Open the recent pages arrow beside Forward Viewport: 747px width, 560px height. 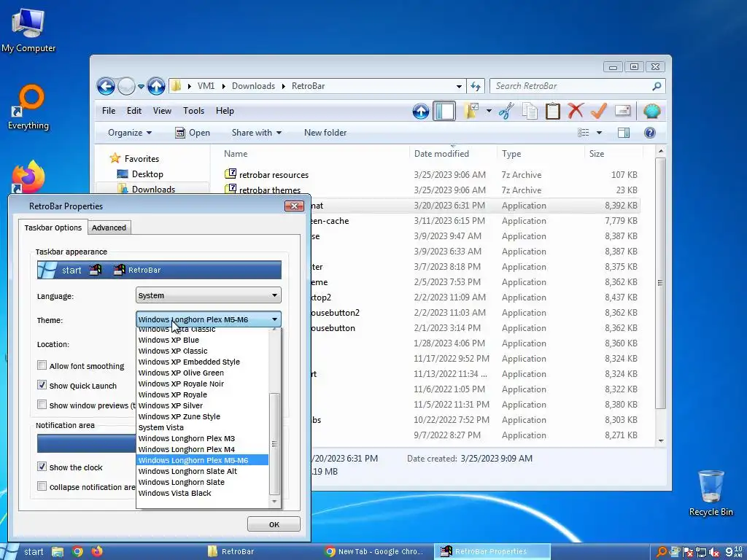[x=141, y=86]
